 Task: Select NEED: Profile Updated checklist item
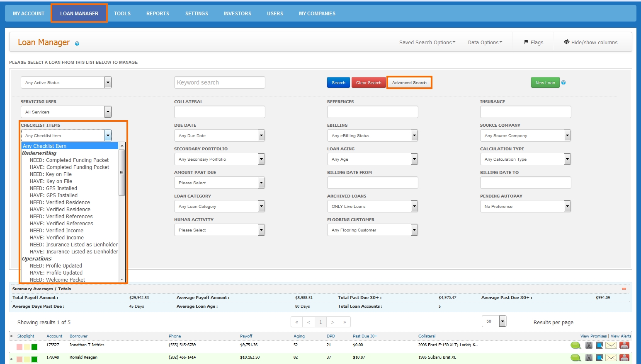point(56,265)
